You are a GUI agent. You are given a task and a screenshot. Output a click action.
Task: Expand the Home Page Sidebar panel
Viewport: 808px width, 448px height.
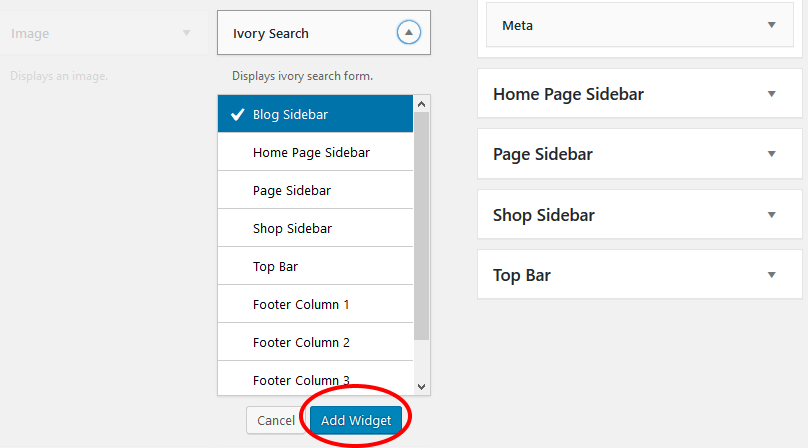point(639,94)
